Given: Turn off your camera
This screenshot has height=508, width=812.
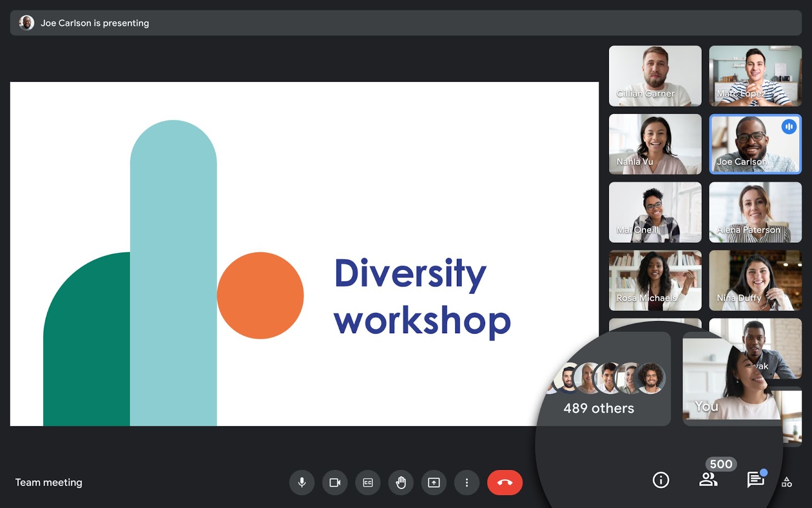Looking at the screenshot, I should 334,483.
